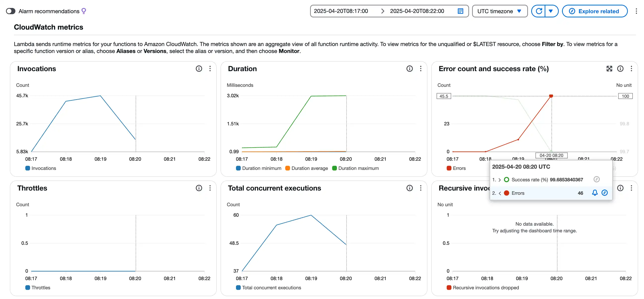Viewport: 644px width, 299px height.
Task: Toggle the Invocations legend item
Action: pos(41,168)
